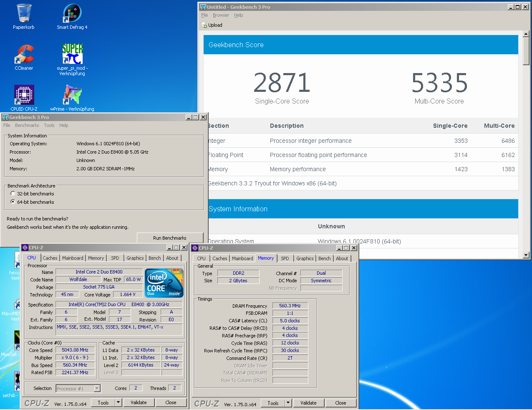
Task: Click the CAS# Latency value 5.0 clocks
Action: (290, 321)
